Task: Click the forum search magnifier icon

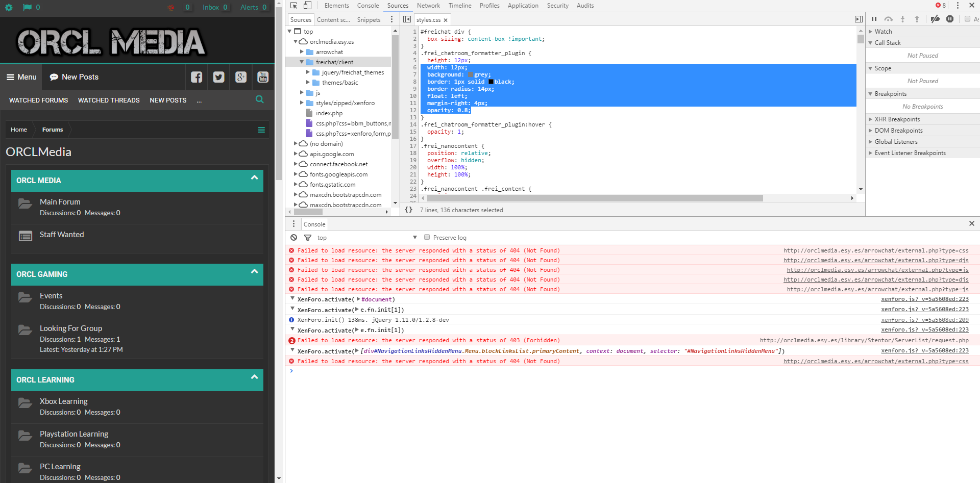Action: coord(260,99)
